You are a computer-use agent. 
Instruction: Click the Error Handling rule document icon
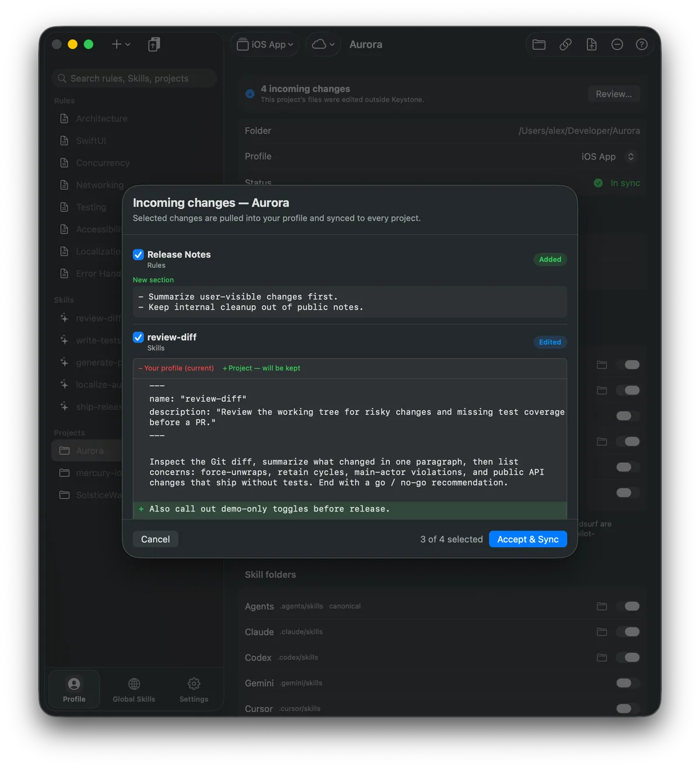pyautogui.click(x=64, y=274)
